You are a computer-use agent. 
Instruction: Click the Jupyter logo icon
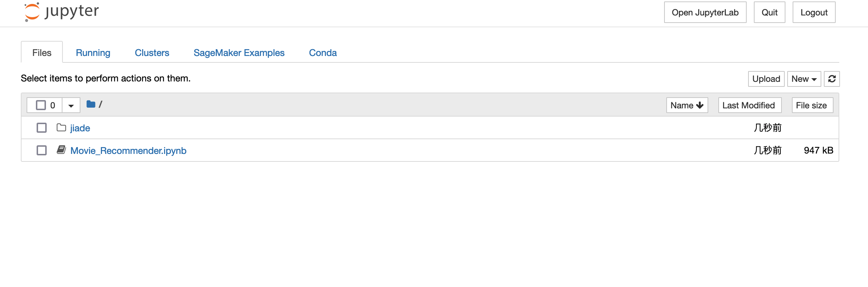coord(32,12)
